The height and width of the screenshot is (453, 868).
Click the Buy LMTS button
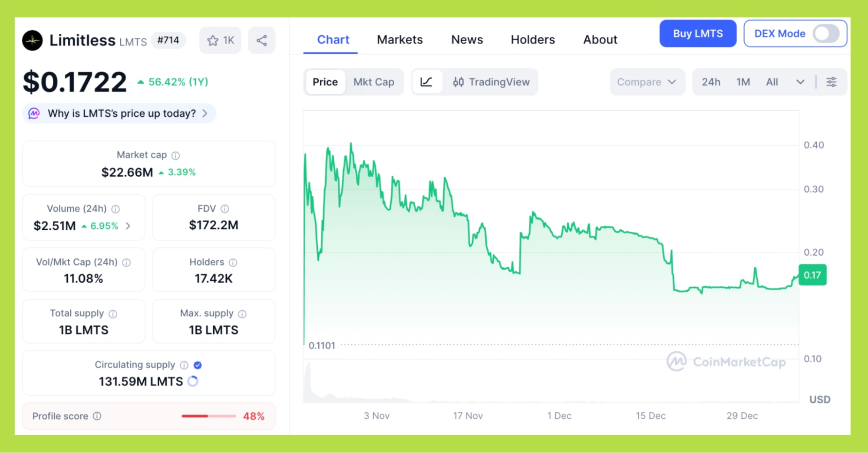pyautogui.click(x=697, y=33)
